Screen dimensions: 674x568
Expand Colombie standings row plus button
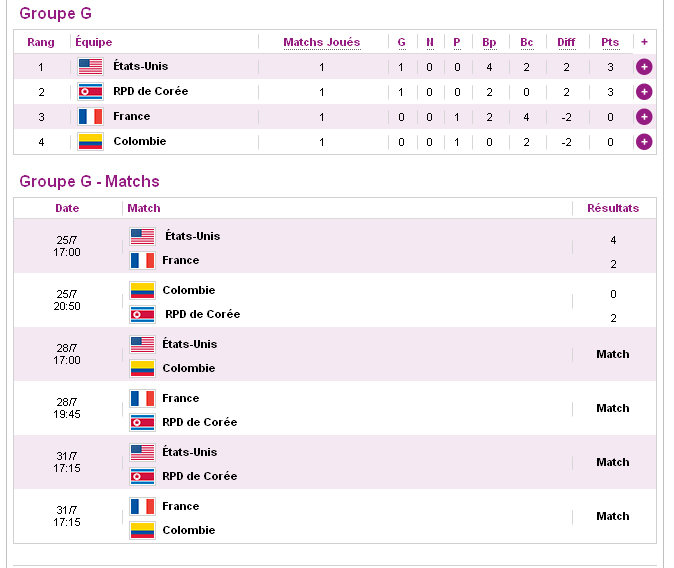pos(644,141)
